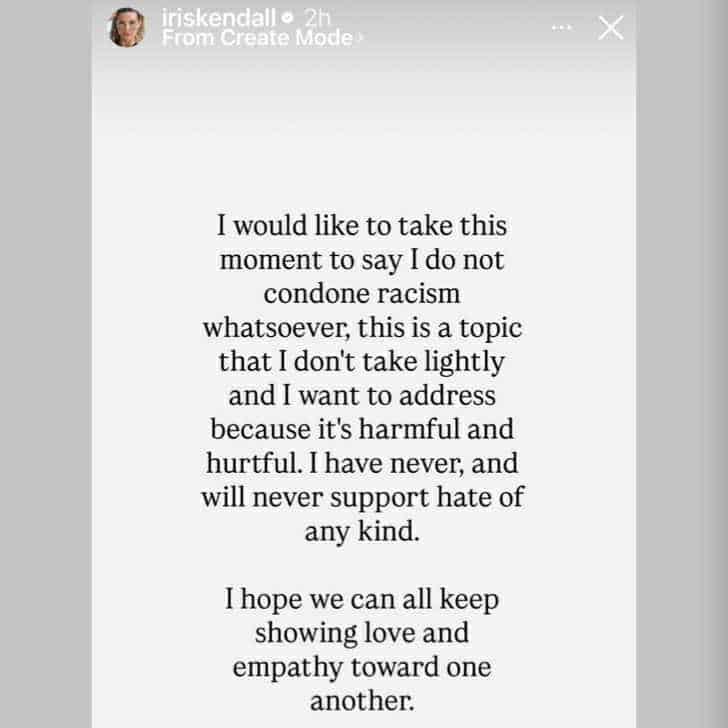Click the 2h story timestamp
Screen dimensions: 728x728
(x=317, y=18)
